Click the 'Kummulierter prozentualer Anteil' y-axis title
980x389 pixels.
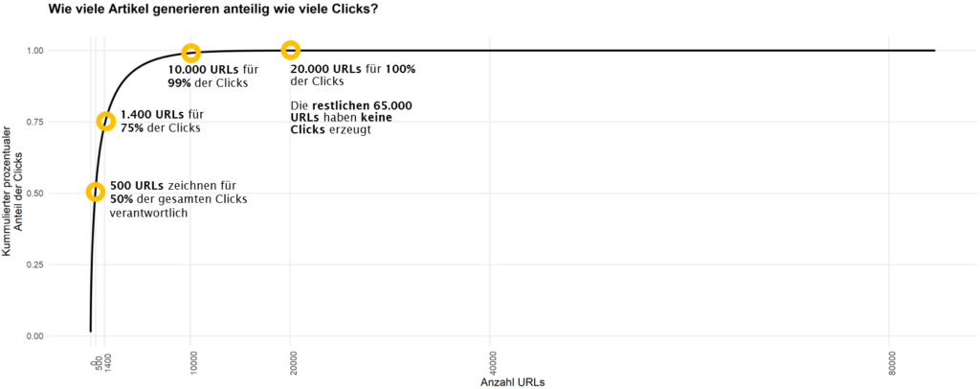tap(12, 192)
